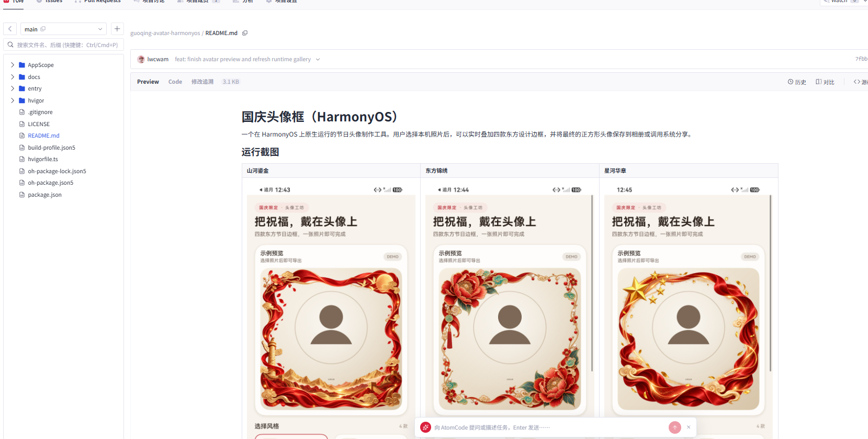Expand the docs folder chevron
The height and width of the screenshot is (439, 868).
point(13,77)
